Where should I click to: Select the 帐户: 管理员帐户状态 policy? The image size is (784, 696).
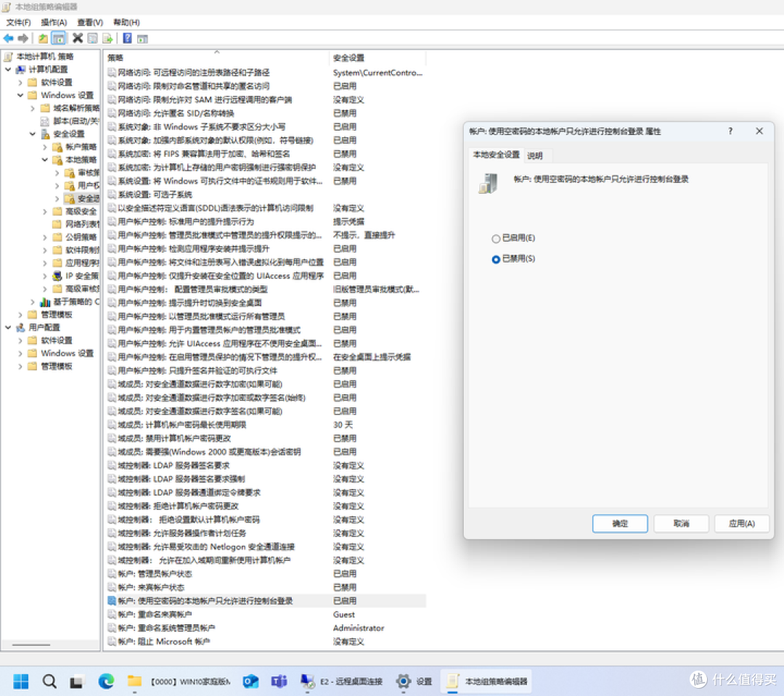click(x=155, y=574)
